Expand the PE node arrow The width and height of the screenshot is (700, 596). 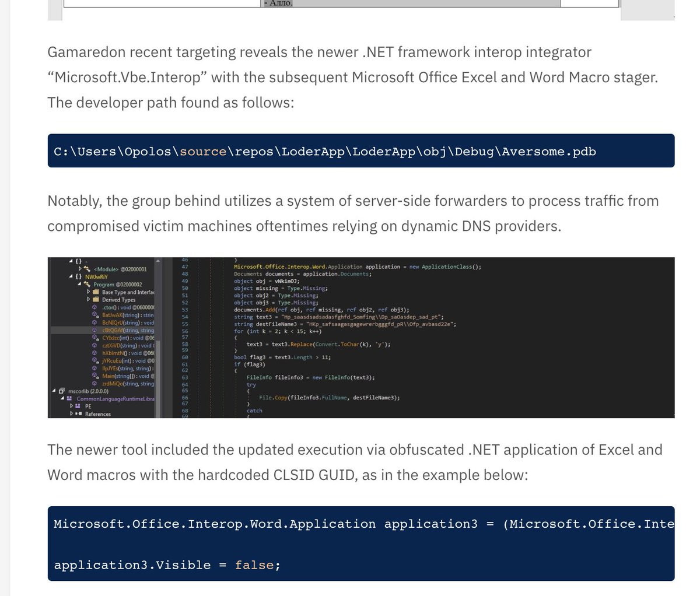pyautogui.click(x=71, y=406)
